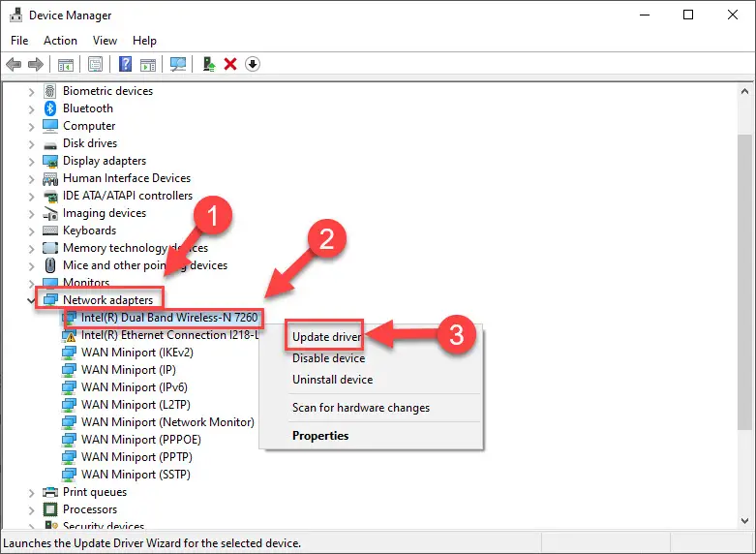756x554 pixels.
Task: Select WAN Miniport (IKEv2)
Action: click(137, 353)
